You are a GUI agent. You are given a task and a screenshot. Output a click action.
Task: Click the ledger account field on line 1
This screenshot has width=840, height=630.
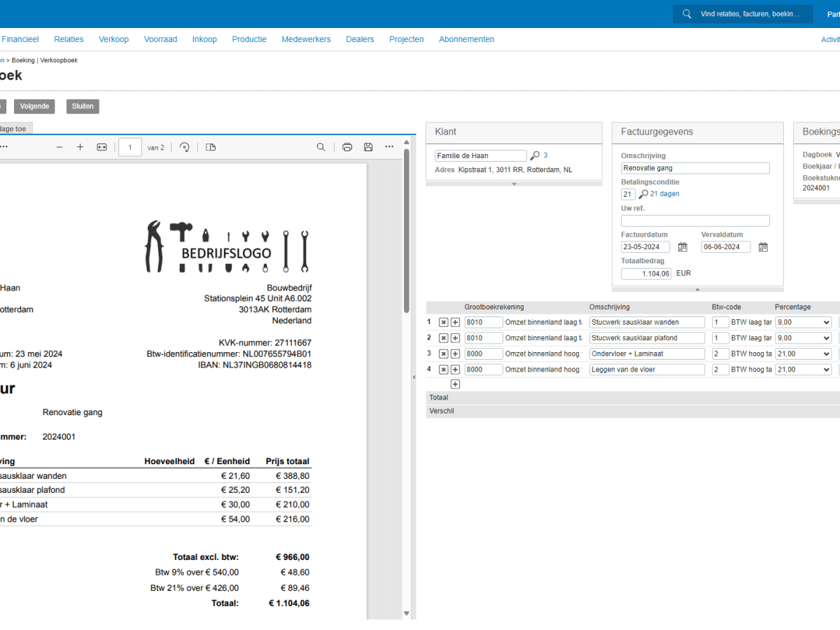(x=484, y=322)
